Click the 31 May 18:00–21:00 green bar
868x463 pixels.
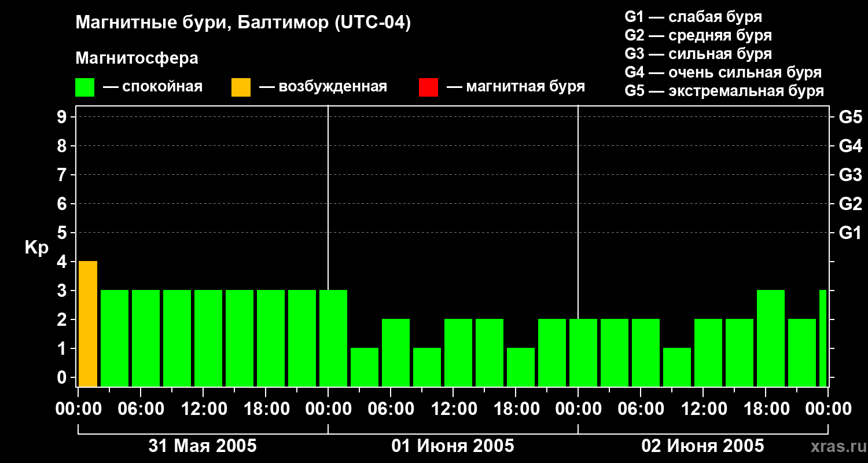[x=271, y=338]
